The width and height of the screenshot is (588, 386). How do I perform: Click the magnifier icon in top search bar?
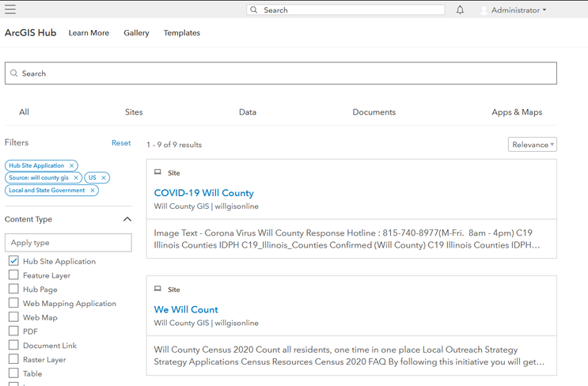pyautogui.click(x=254, y=9)
